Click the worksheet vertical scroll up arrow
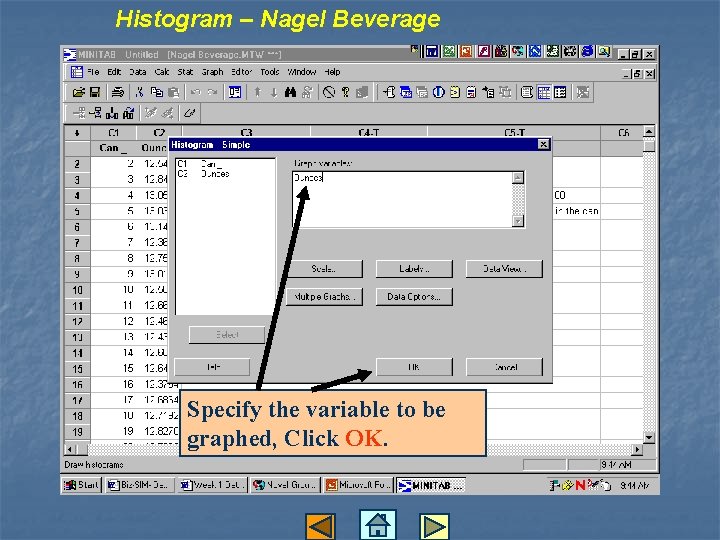 pos(649,131)
